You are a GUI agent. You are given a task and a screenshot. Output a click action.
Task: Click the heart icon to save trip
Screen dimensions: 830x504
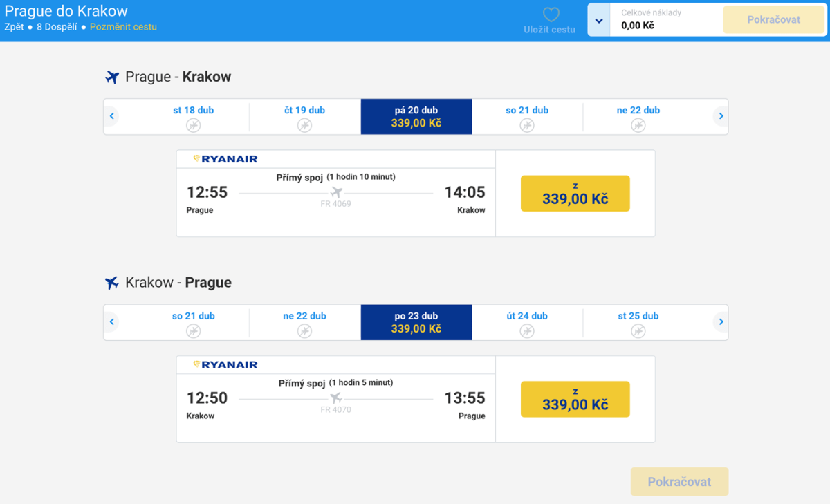tap(551, 15)
